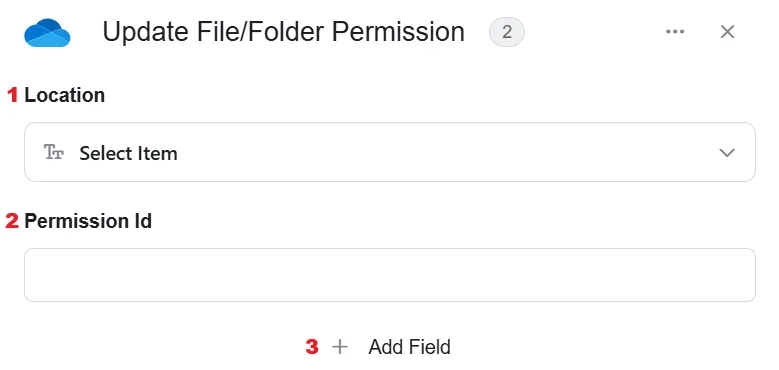Click the Select Item placeholder text
Viewport: 779px width, 370px height.
coord(128,153)
